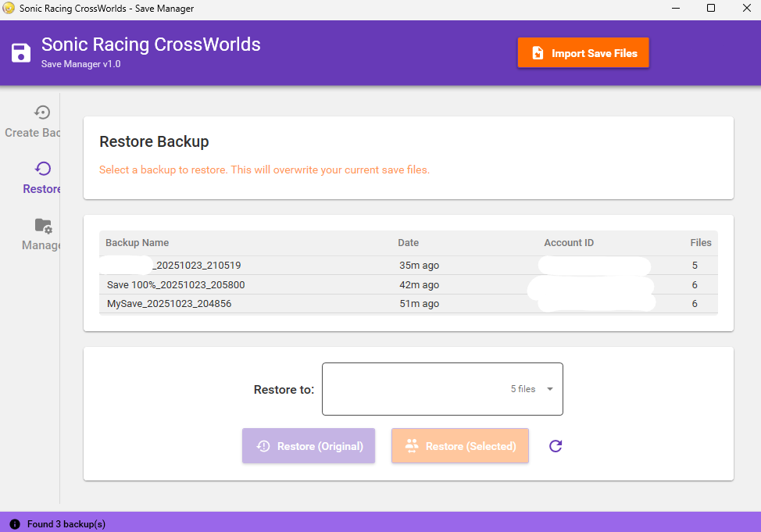Open the Restore to dropdown arrow
Image resolution: width=761 pixels, height=532 pixels.
[x=550, y=389]
